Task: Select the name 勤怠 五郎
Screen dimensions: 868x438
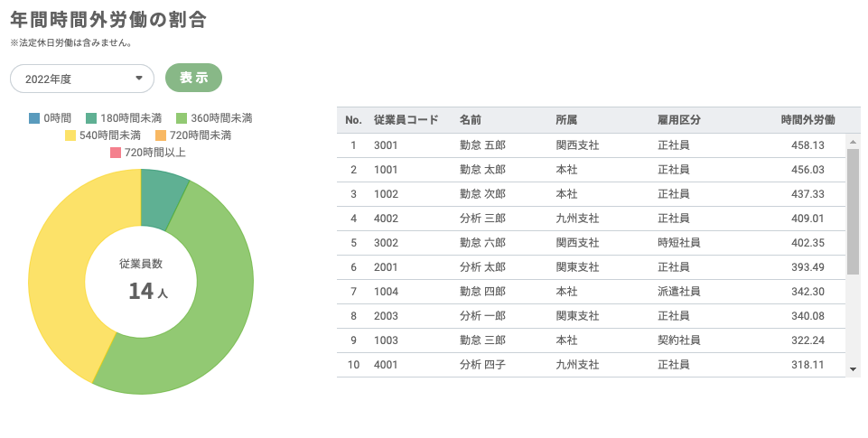Action: click(482, 145)
